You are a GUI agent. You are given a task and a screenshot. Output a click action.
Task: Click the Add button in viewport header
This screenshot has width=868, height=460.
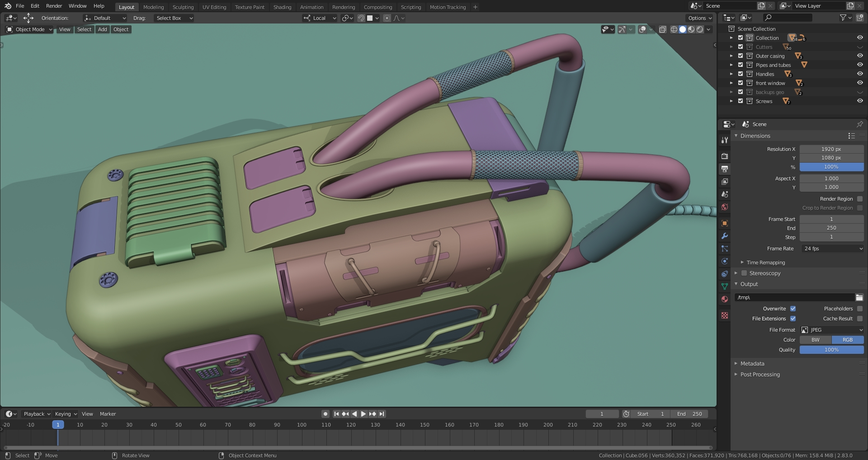point(102,29)
